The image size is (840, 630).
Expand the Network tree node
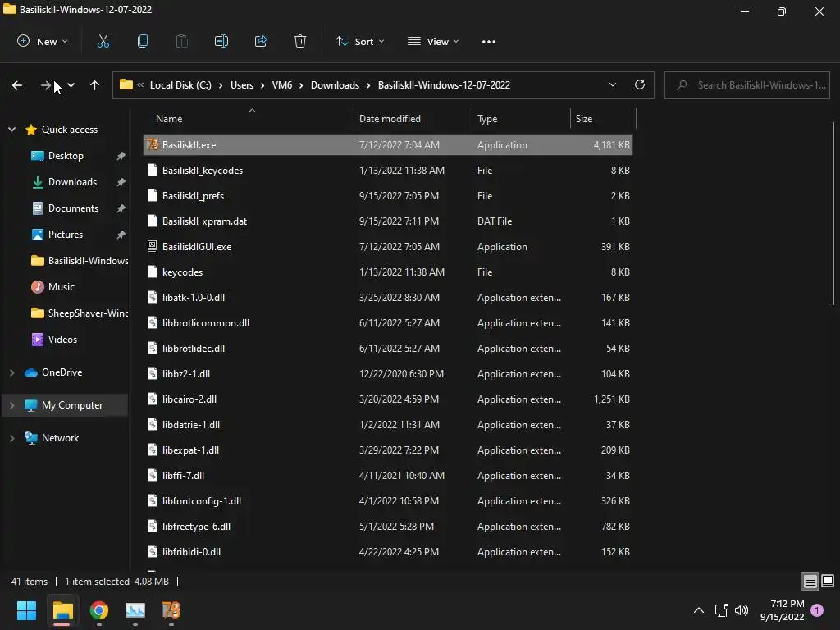pos(11,438)
